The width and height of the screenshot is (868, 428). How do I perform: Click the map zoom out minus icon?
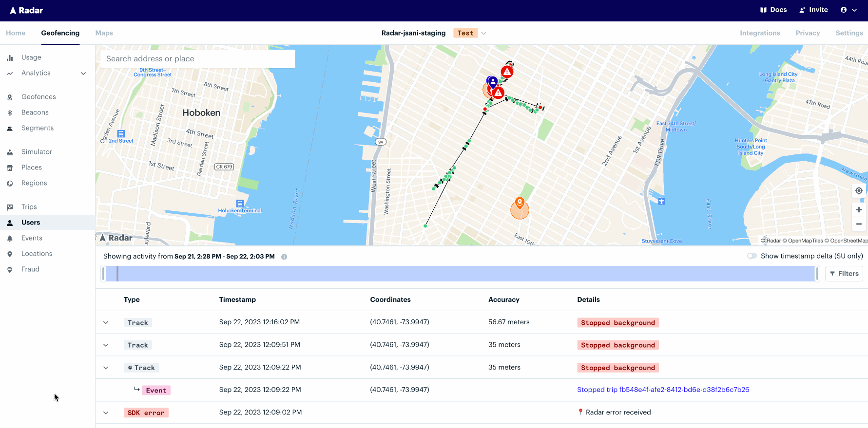(859, 224)
